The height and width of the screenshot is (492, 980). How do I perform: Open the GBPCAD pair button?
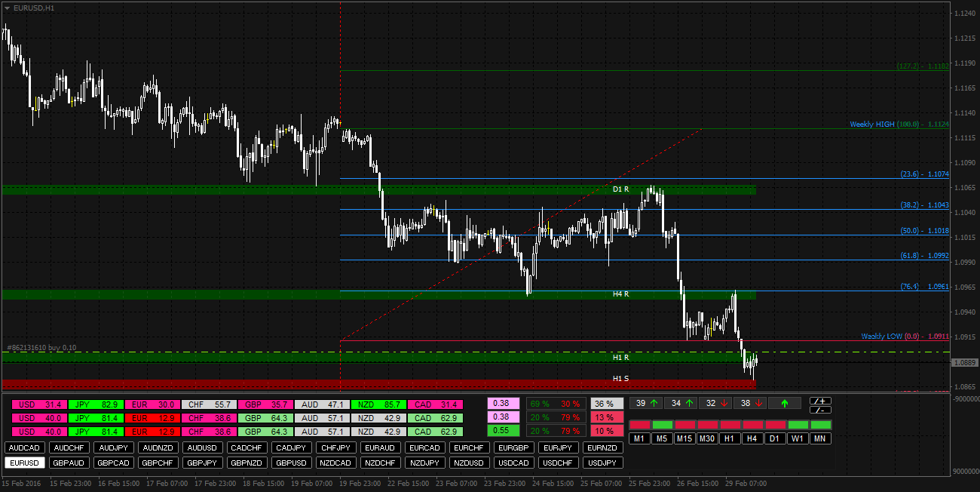tap(114, 463)
